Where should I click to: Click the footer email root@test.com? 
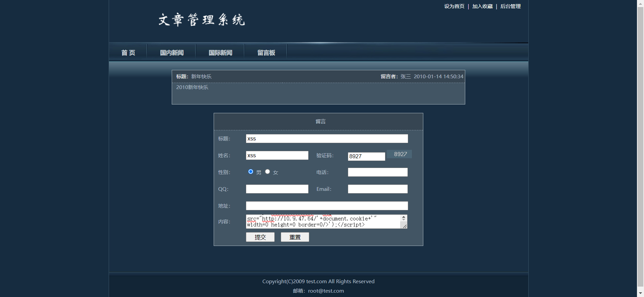326,291
